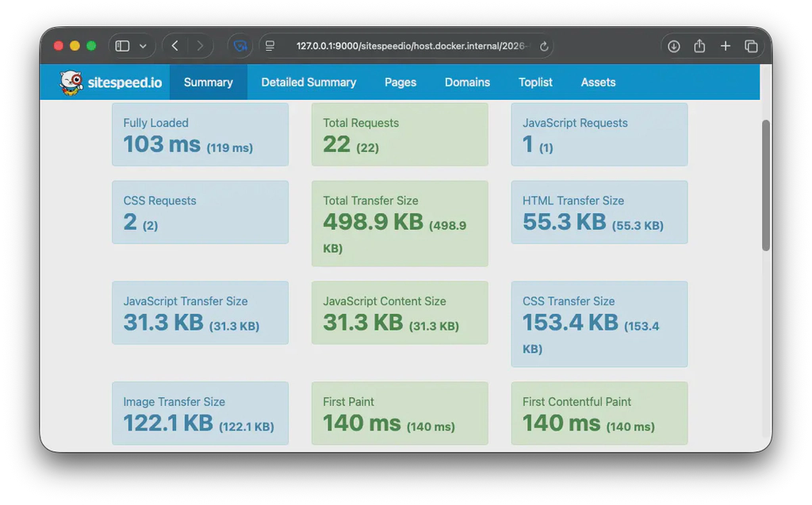Open a new tab with the plus icon
The image size is (812, 505).
[x=725, y=46]
